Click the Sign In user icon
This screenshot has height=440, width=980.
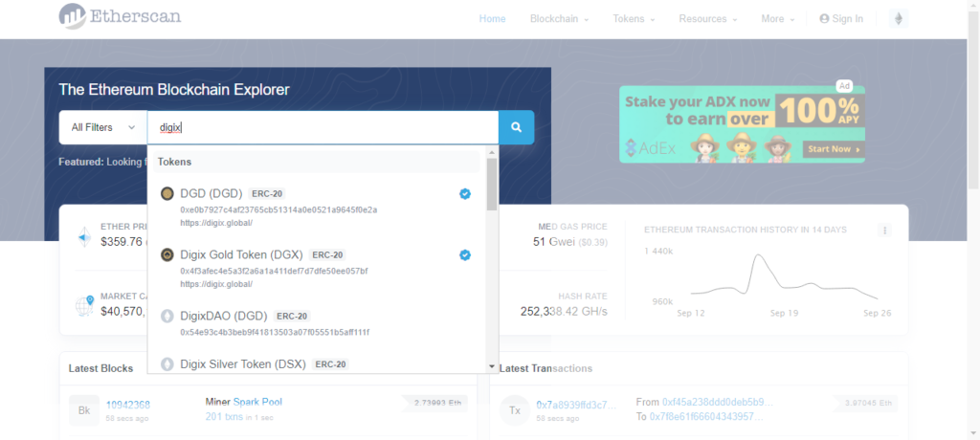[x=824, y=19]
